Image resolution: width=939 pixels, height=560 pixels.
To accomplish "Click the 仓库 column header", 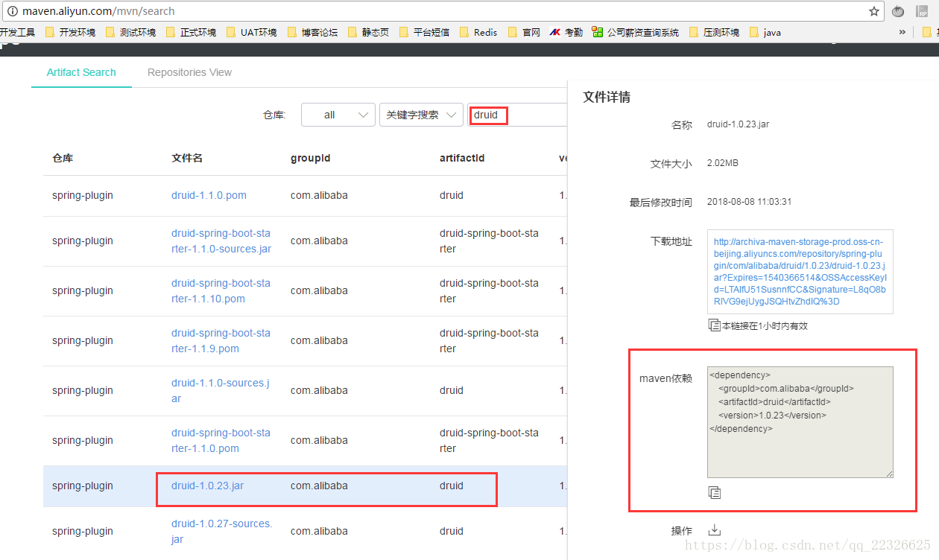I will (x=63, y=158).
